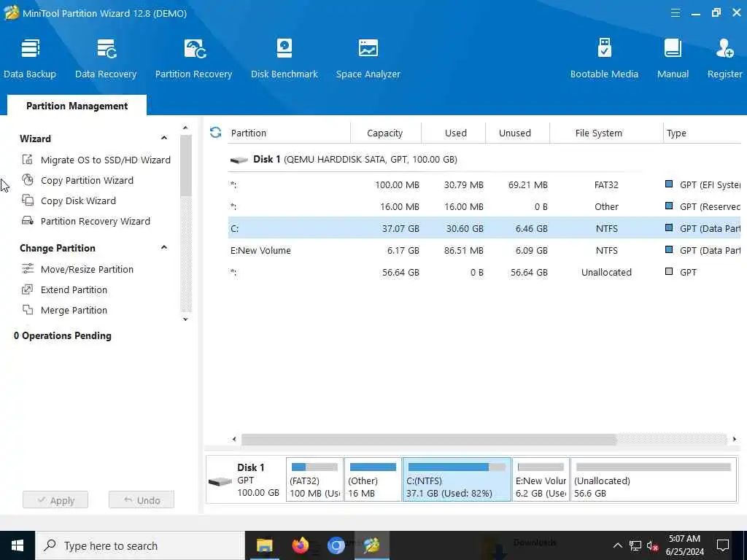This screenshot has height=560, width=747.
Task: Click MiniTool Partition Wizard taskbar icon
Action: point(371,545)
